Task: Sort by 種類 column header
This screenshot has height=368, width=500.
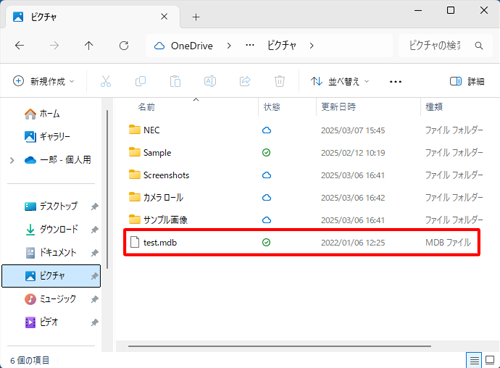Action: tap(434, 107)
